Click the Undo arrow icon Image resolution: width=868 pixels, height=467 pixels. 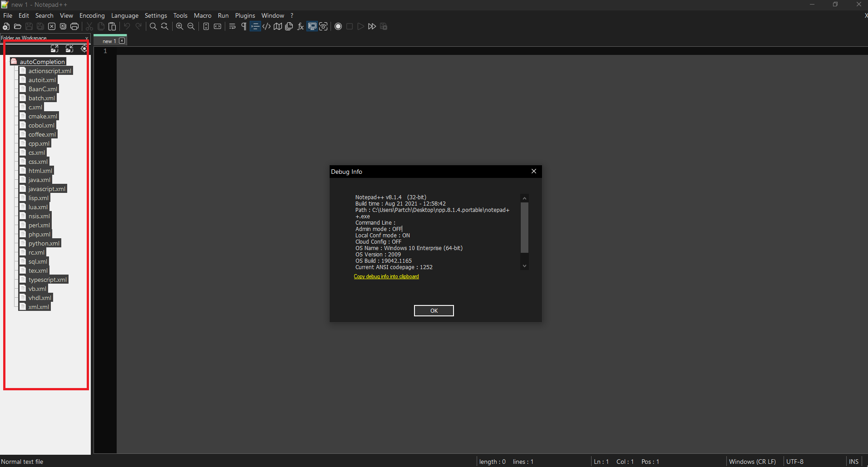(x=127, y=26)
